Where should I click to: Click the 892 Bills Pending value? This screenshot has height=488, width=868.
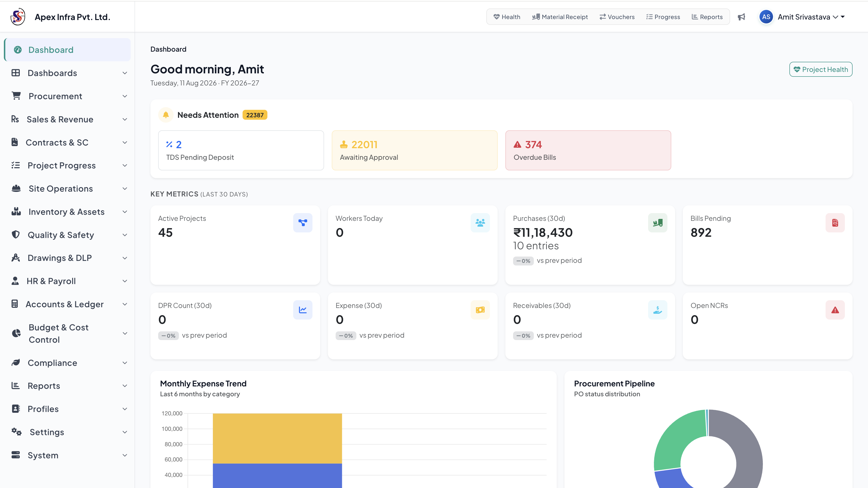coord(701,232)
